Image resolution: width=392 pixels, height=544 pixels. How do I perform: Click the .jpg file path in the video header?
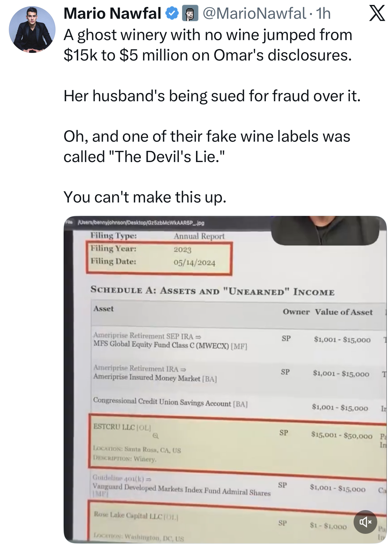click(141, 223)
